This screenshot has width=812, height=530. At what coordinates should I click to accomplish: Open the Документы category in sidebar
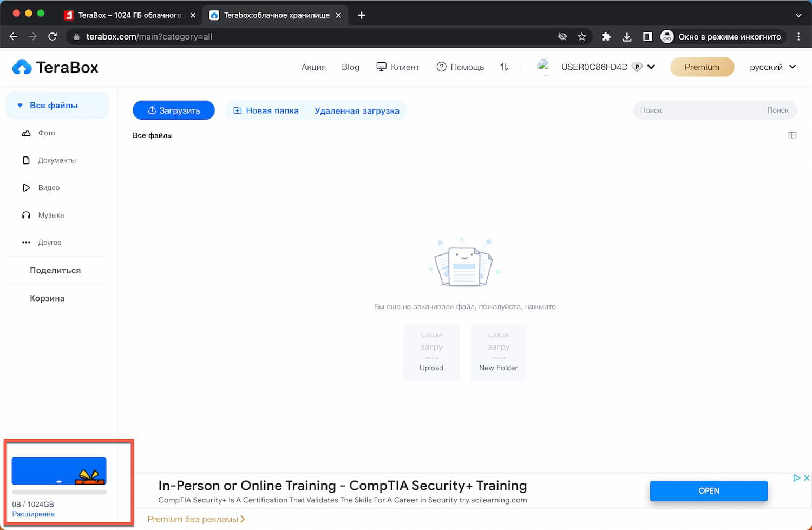[x=57, y=160]
